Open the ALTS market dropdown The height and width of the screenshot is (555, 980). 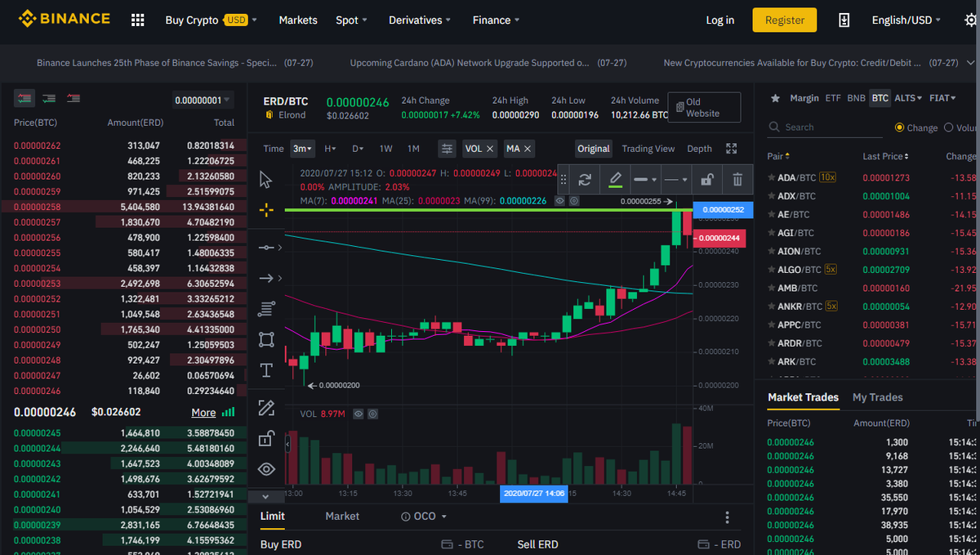point(908,98)
